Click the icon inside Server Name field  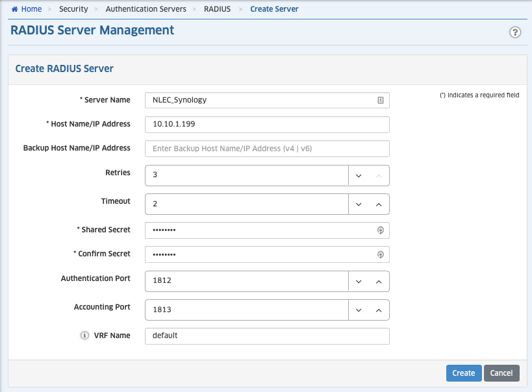[x=381, y=100]
